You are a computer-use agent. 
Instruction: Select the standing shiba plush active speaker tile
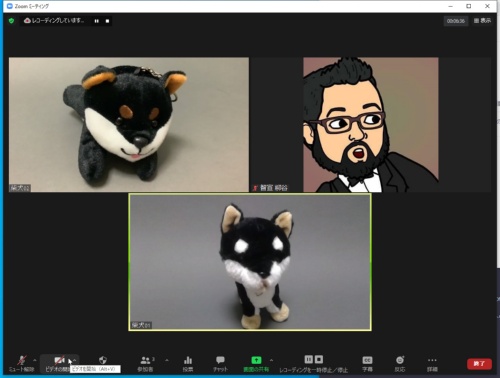point(250,262)
